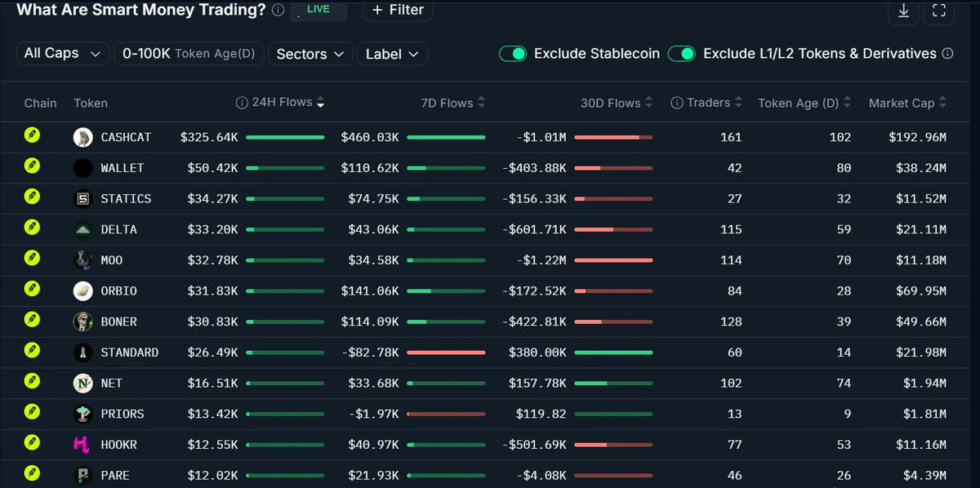
Task: Open the Label dropdown
Action: pos(392,54)
